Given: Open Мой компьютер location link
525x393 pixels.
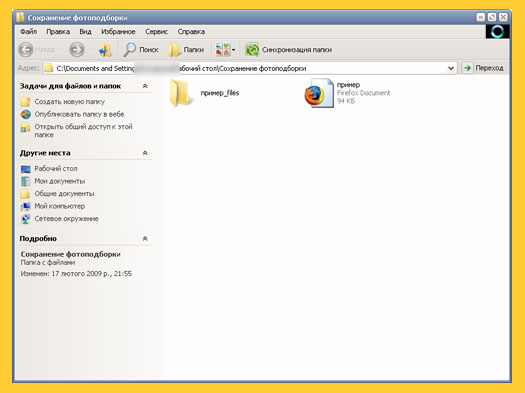Looking at the screenshot, I should [60, 206].
